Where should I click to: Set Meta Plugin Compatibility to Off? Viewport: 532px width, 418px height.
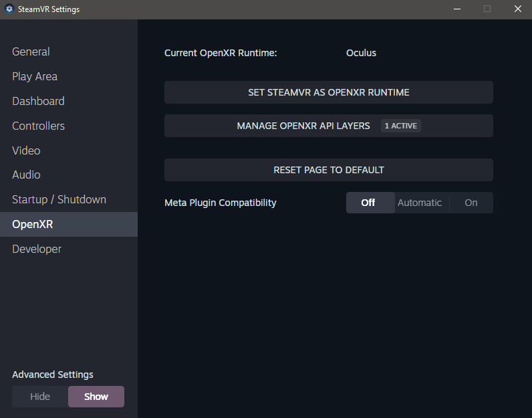(368, 203)
